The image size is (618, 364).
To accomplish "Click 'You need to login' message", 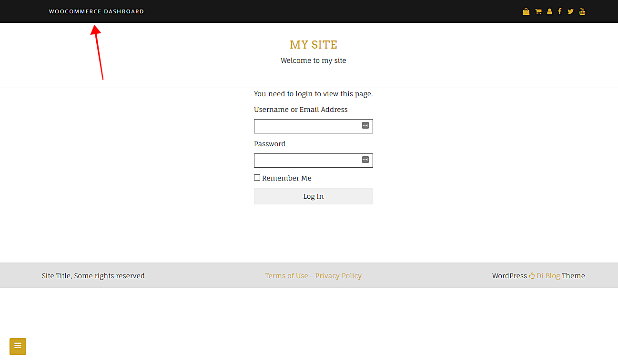I will 314,94.
